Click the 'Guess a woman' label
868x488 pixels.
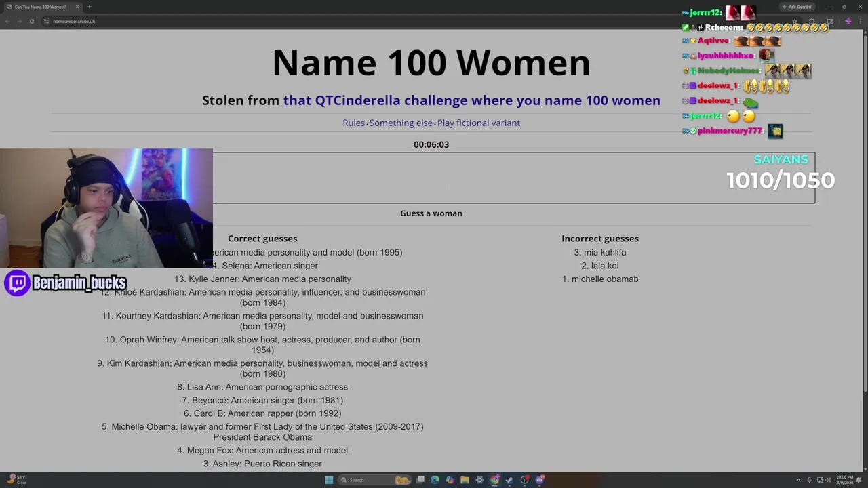(x=431, y=213)
